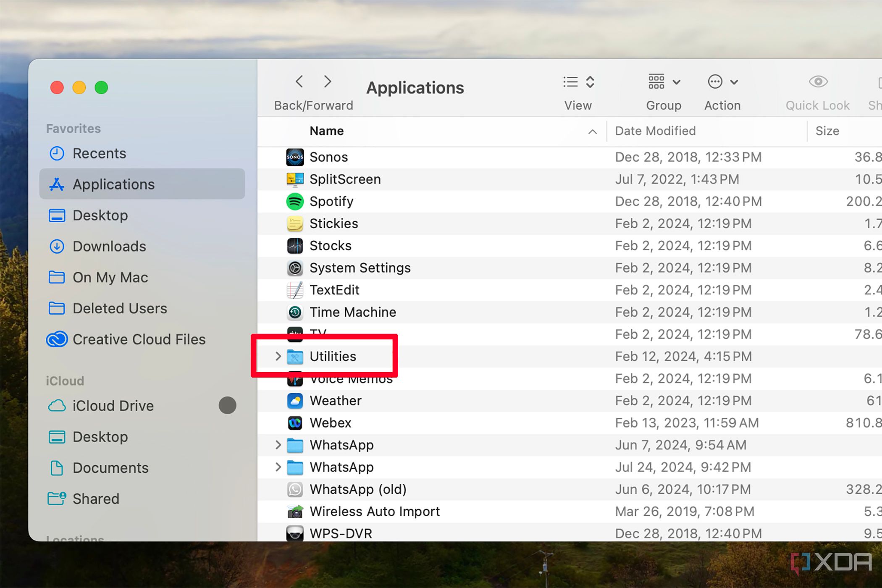882x588 pixels.
Task: Select the Weather row name text
Action: coord(335,401)
